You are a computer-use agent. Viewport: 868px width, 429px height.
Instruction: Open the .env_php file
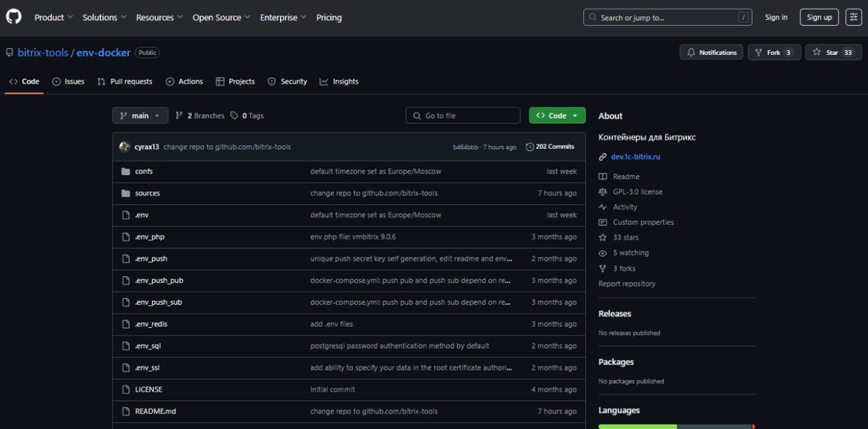click(150, 237)
